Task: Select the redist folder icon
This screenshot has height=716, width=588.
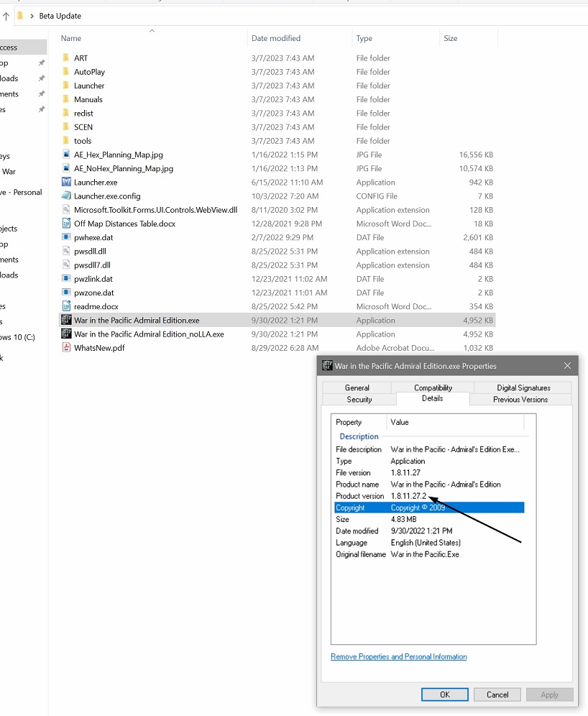Action: (x=66, y=113)
